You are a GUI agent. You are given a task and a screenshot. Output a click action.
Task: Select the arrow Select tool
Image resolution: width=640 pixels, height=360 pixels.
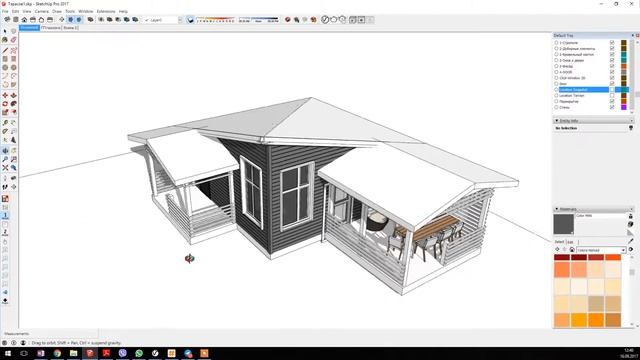click(5, 31)
